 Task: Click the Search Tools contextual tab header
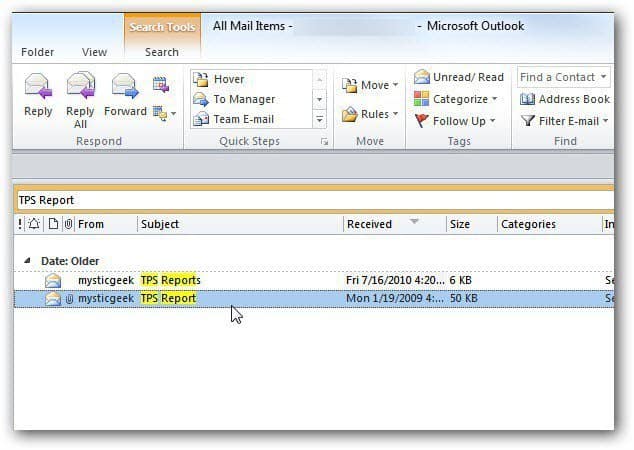[163, 27]
